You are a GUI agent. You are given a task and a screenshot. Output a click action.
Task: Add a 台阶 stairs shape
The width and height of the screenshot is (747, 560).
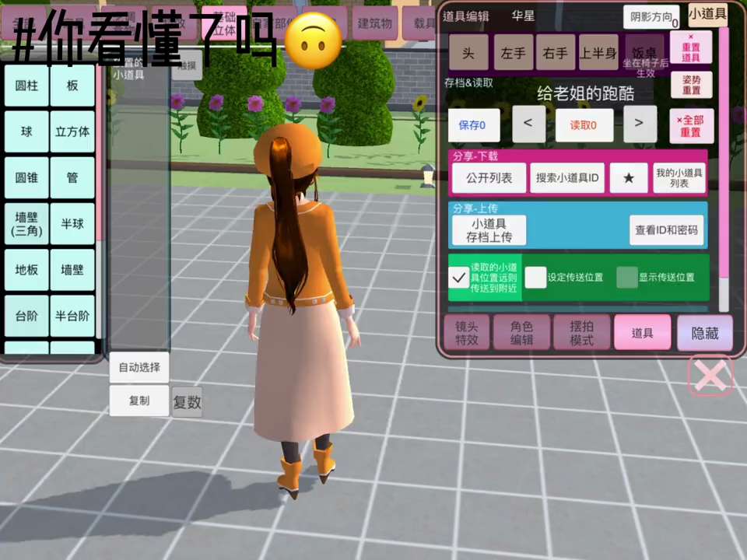pyautogui.click(x=26, y=316)
